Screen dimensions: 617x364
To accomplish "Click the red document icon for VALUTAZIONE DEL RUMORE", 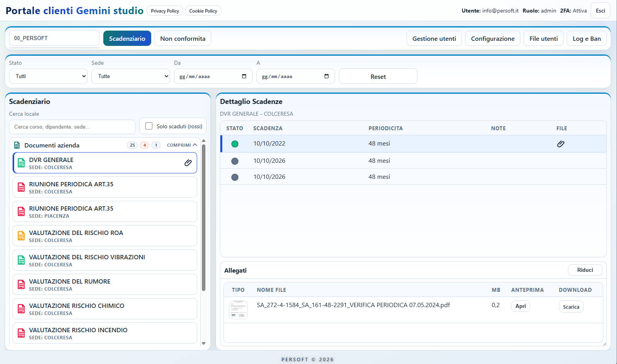I will pyautogui.click(x=21, y=285).
